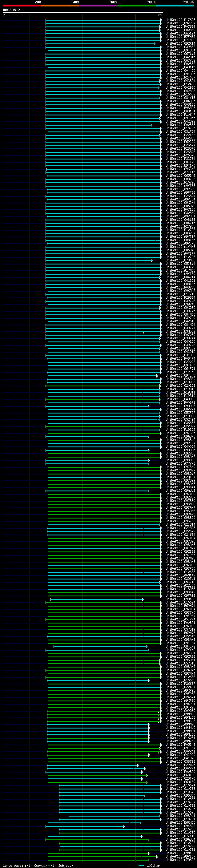Select label UniRef100_A9PI67
The image size is (197, 868).
(x=180, y=856)
